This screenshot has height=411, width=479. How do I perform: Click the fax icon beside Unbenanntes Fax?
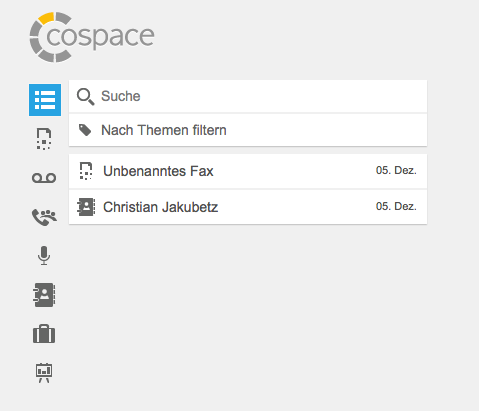click(x=86, y=171)
